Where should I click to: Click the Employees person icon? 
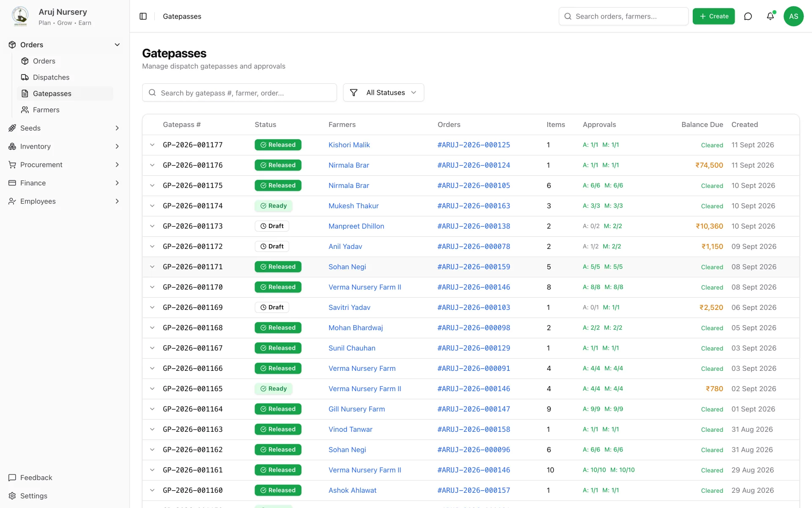(12, 201)
